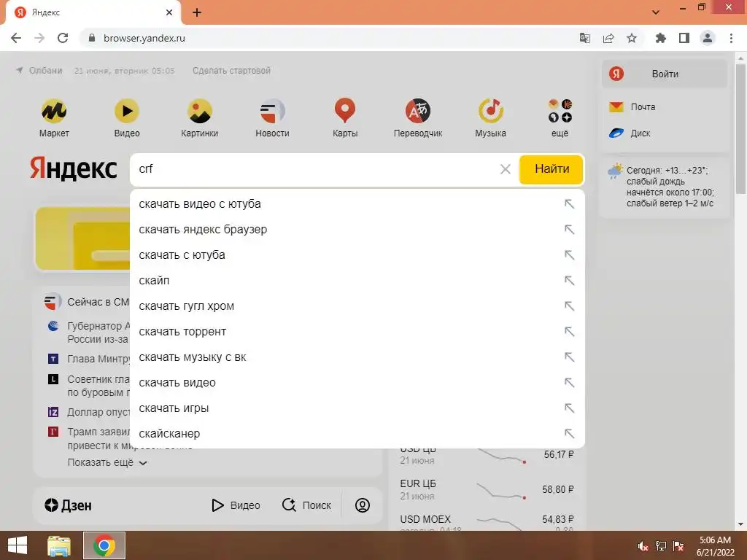Click the search input containing crf
The width and height of the screenshot is (747, 560).
314,169
